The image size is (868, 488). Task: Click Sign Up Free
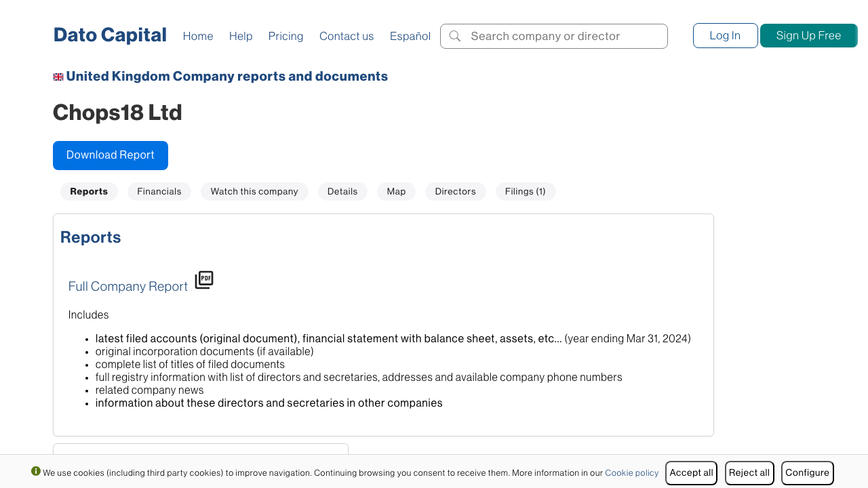pyautogui.click(x=808, y=36)
